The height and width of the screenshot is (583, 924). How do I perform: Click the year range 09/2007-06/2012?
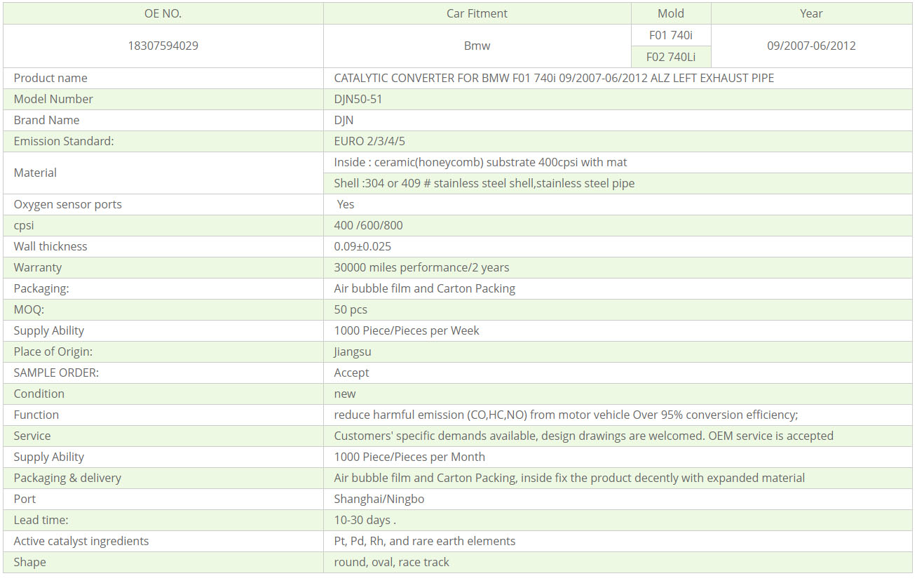tap(811, 46)
